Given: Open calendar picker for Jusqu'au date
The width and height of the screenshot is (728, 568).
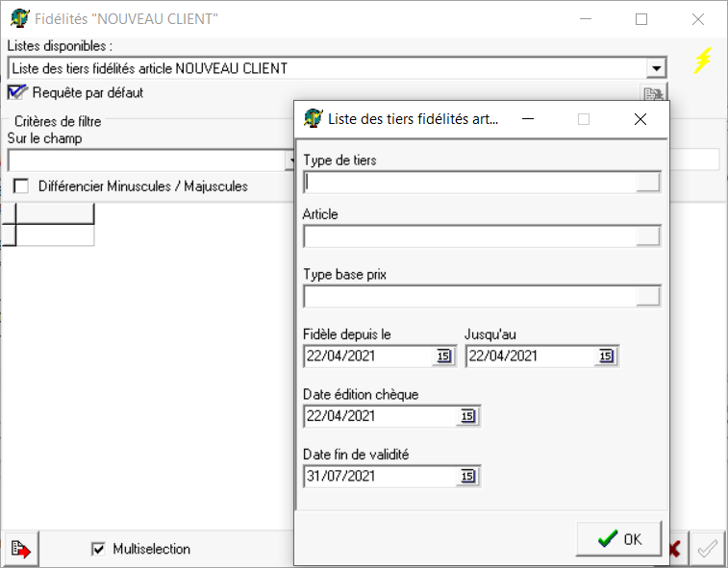Looking at the screenshot, I should coord(605,357).
